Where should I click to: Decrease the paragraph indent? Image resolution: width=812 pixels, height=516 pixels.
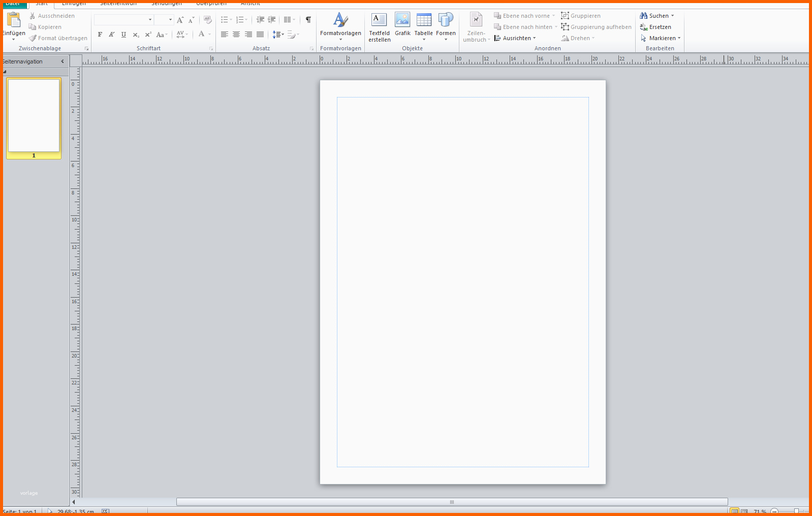pyautogui.click(x=260, y=20)
